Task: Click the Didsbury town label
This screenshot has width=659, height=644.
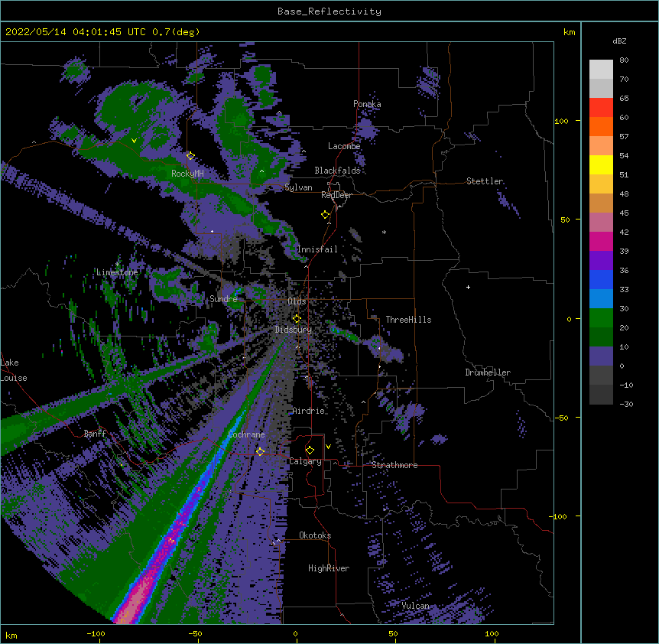Action: (294, 330)
